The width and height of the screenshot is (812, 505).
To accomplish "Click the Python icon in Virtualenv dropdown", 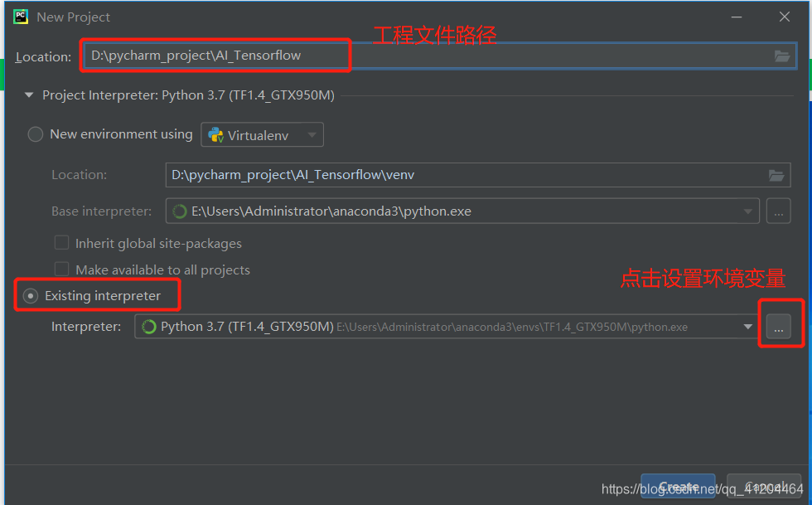I will [x=215, y=135].
